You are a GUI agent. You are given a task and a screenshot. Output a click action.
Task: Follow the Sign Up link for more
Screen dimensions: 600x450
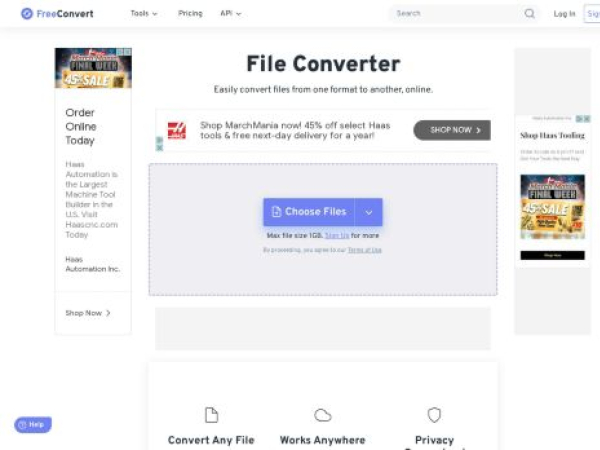click(337, 236)
